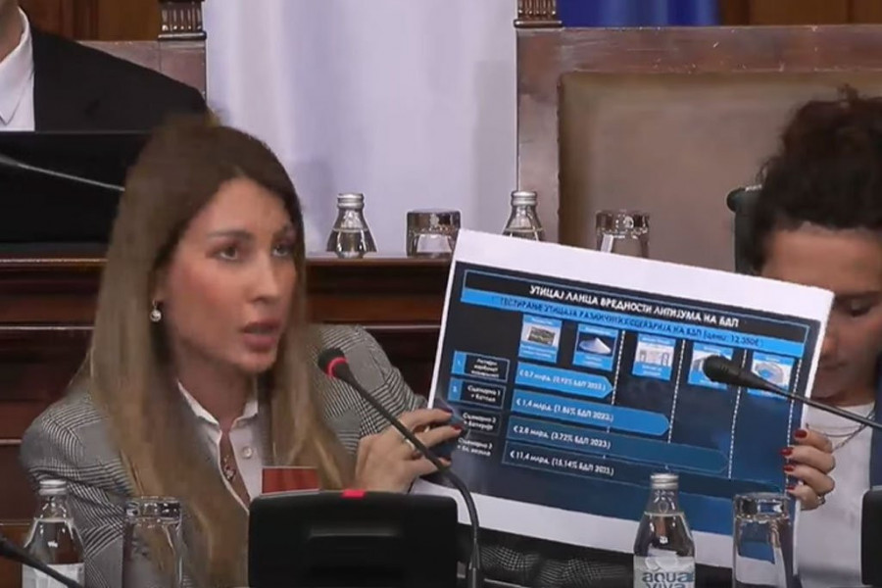Click the woman's pearl earring
Image resolution: width=882 pixels, height=588 pixels.
click(155, 314)
